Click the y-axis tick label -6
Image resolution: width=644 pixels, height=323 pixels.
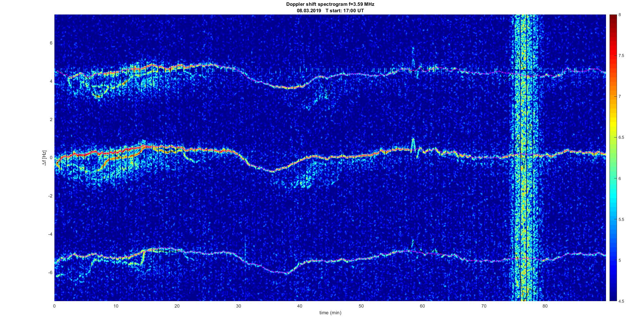click(51, 272)
